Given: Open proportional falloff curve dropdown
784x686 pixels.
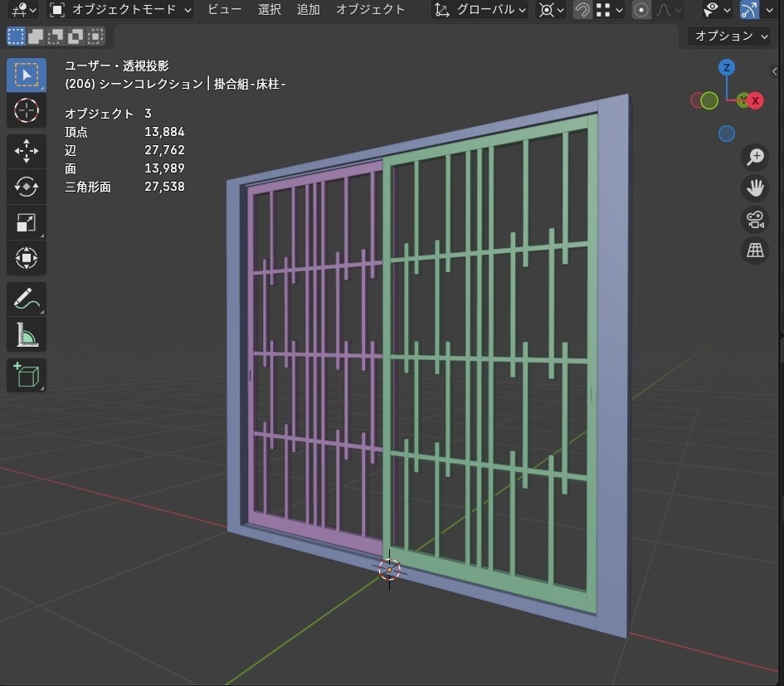Looking at the screenshot, I should [669, 9].
